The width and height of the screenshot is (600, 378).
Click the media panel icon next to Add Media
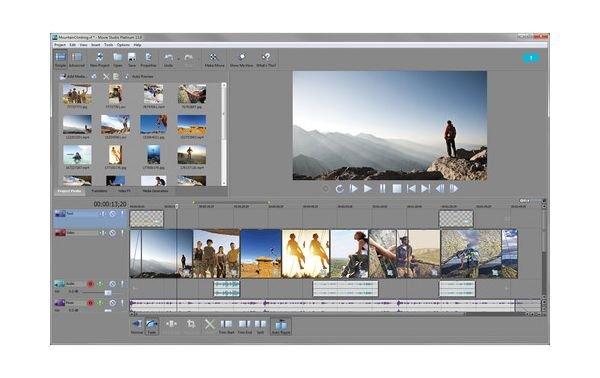pyautogui.click(x=94, y=77)
